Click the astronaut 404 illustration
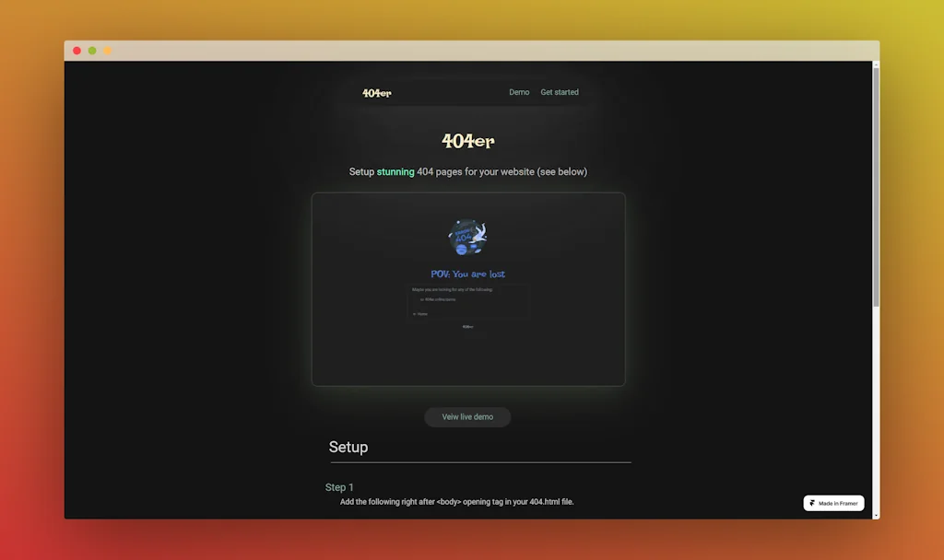944x560 pixels. (468, 237)
